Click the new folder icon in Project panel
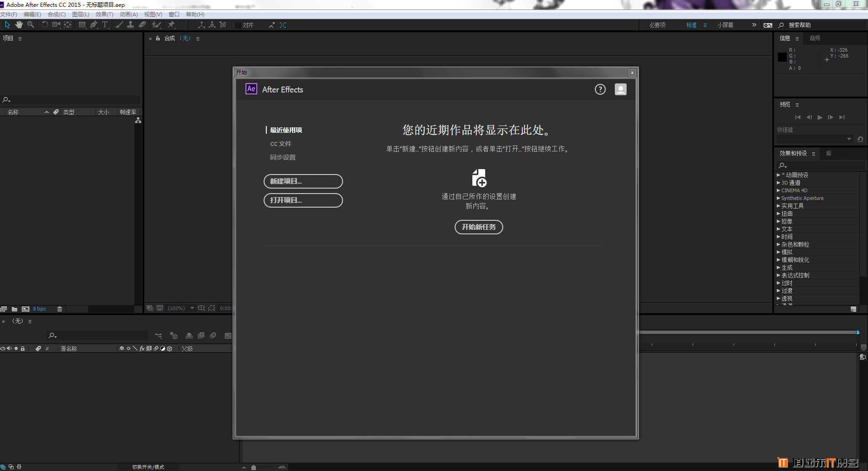The image size is (868, 471). (15, 309)
